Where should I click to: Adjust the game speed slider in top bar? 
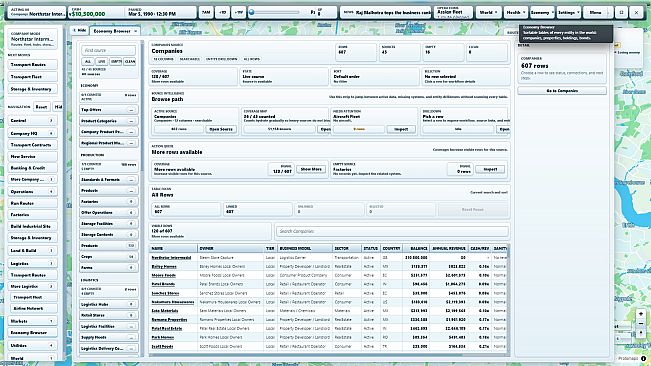click(274, 12)
